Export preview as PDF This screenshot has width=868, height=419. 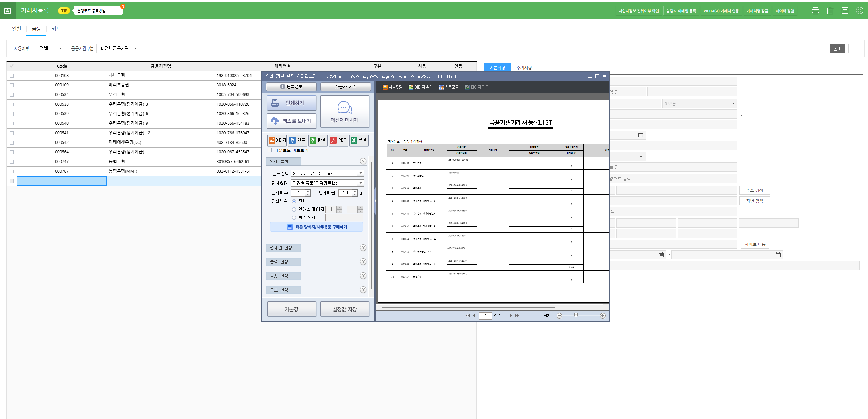[x=338, y=140]
